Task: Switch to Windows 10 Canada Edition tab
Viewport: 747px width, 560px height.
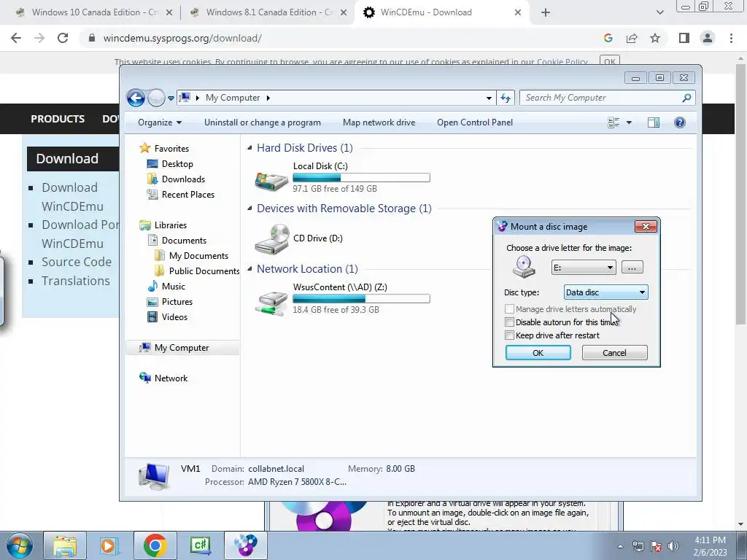Action: 96,12
